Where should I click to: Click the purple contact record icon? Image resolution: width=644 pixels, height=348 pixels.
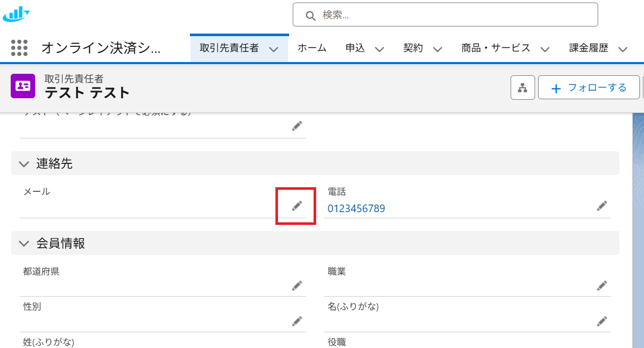click(x=23, y=86)
